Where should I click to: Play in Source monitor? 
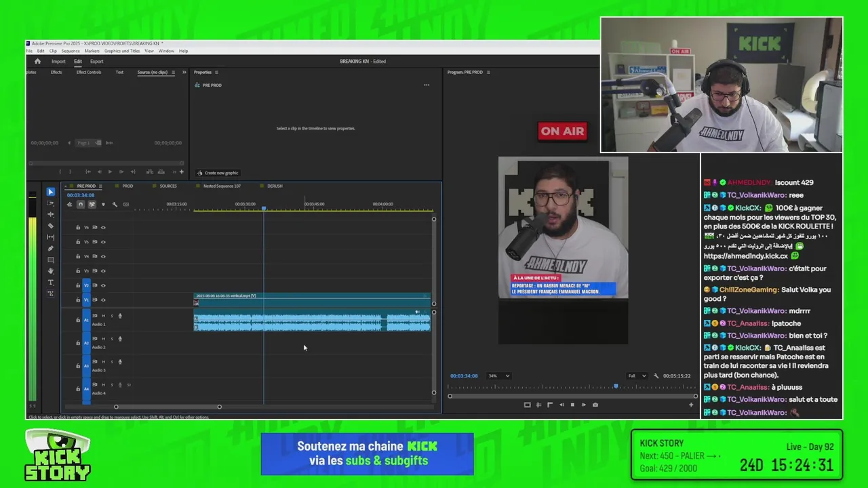pos(111,171)
